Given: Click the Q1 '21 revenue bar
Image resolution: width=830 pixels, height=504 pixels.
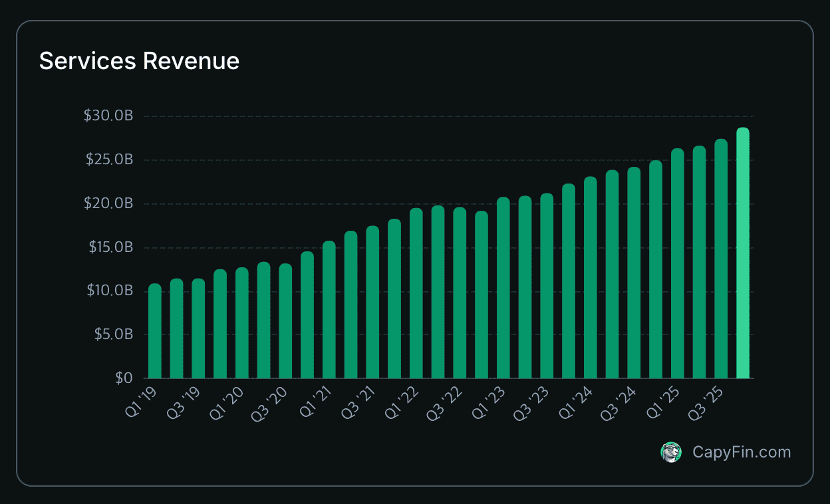Looking at the screenshot, I should (x=329, y=310).
